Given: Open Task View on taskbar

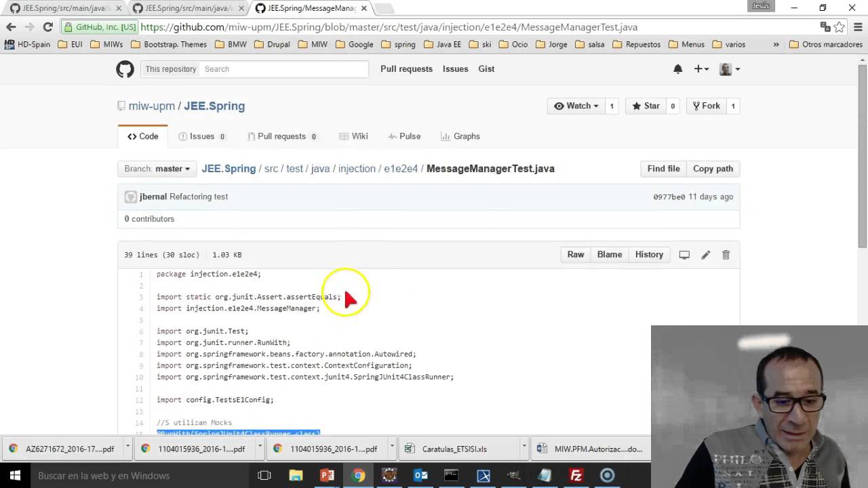Looking at the screenshot, I should point(264,475).
